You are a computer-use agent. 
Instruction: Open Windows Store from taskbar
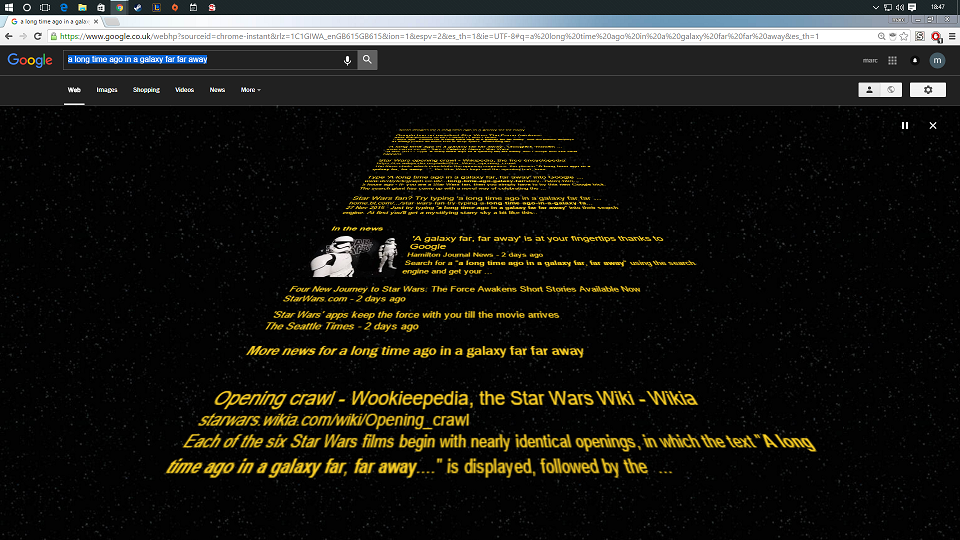point(101,7)
